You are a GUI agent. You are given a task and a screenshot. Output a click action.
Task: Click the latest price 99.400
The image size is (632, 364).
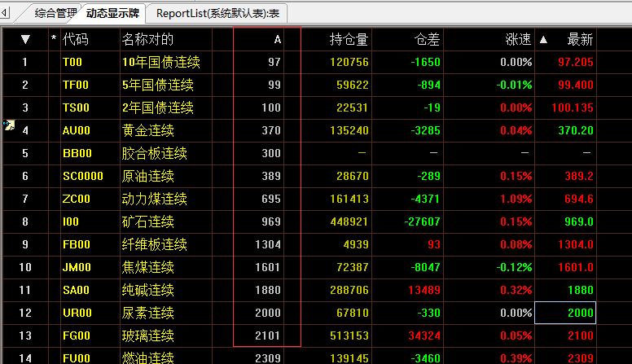(576, 85)
